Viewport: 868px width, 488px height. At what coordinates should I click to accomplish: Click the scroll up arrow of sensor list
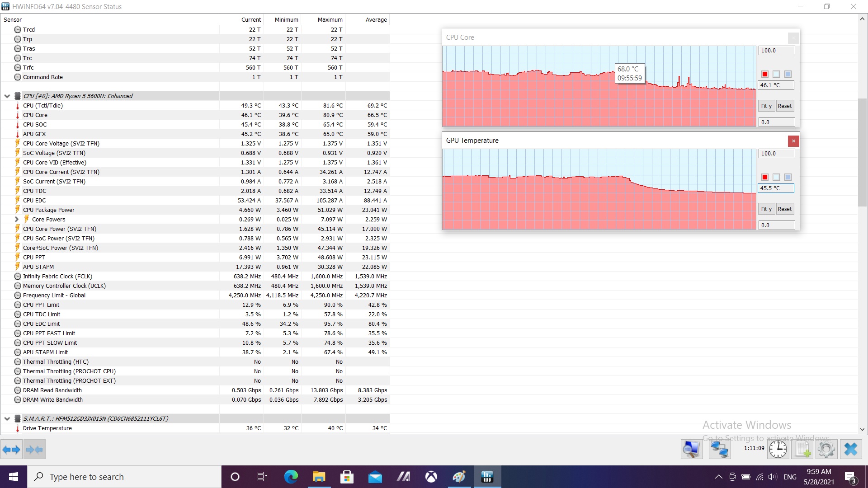pyautogui.click(x=862, y=19)
